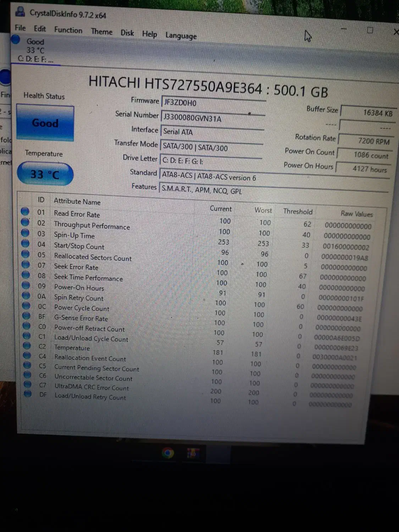The height and width of the screenshot is (532, 399).
Task: Click the Serial Number field
Action: [213, 118]
